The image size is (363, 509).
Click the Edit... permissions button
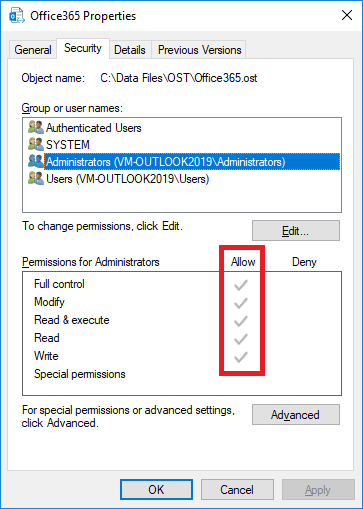tap(296, 231)
